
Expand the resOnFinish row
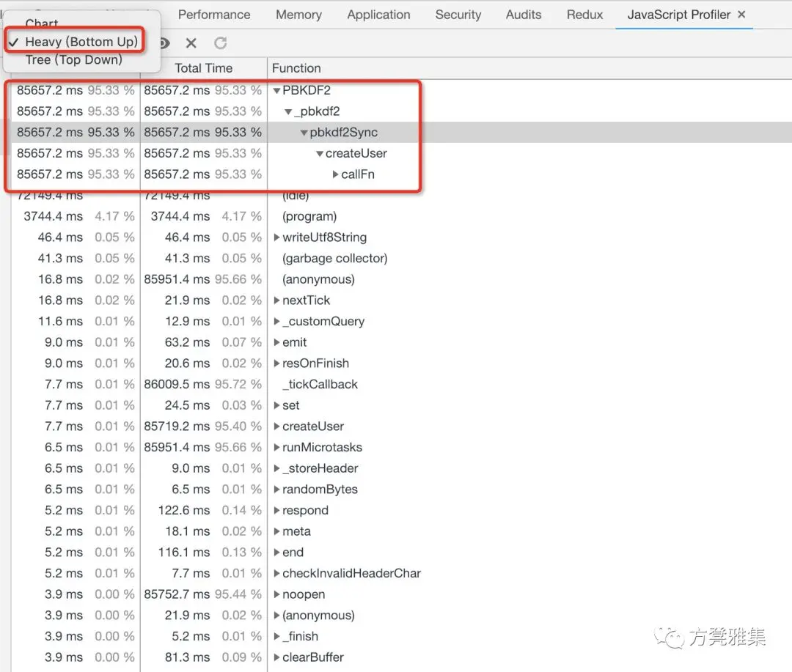coord(276,363)
